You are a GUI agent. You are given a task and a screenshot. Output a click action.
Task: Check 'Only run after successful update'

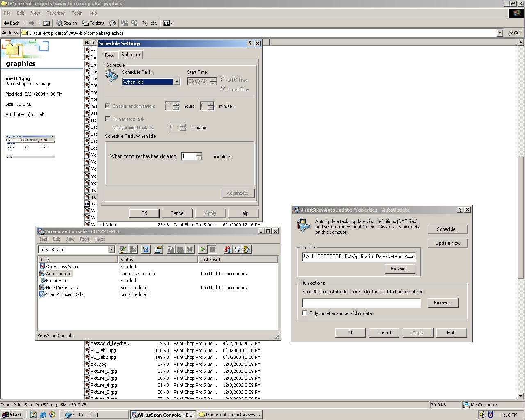(304, 313)
